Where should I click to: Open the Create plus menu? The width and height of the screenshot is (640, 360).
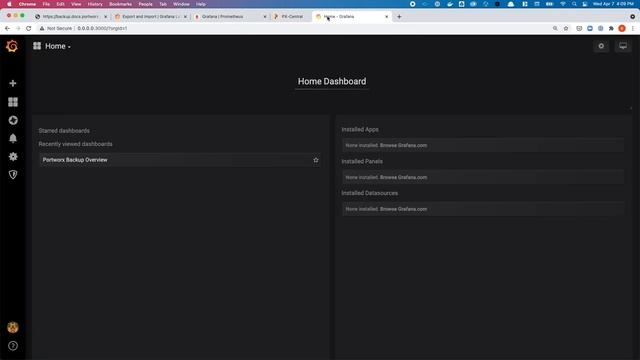[13, 83]
